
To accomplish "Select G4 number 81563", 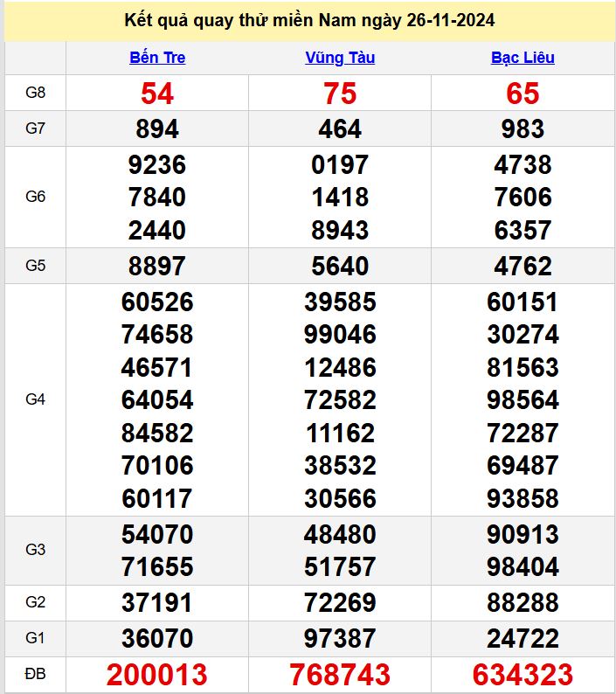I will (x=523, y=367).
